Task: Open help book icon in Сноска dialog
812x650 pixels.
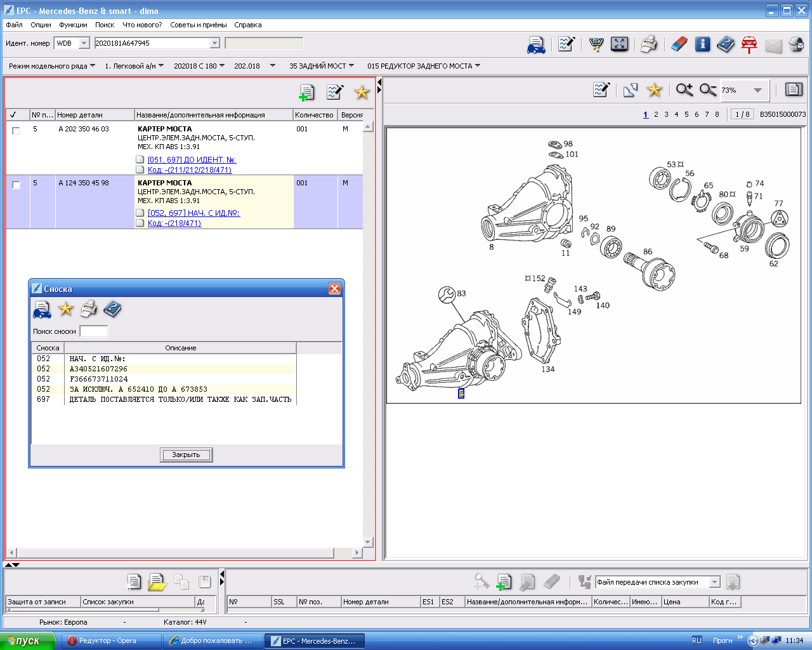Action: tap(112, 309)
